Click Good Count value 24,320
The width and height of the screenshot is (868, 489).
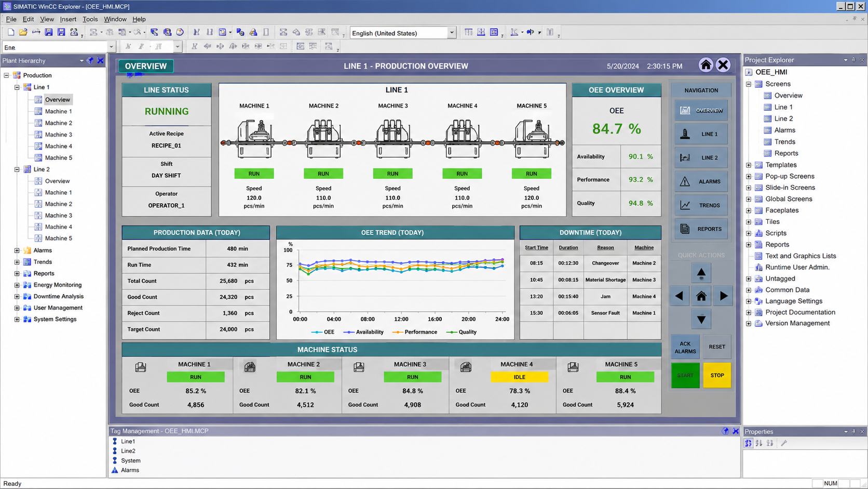[228, 297]
